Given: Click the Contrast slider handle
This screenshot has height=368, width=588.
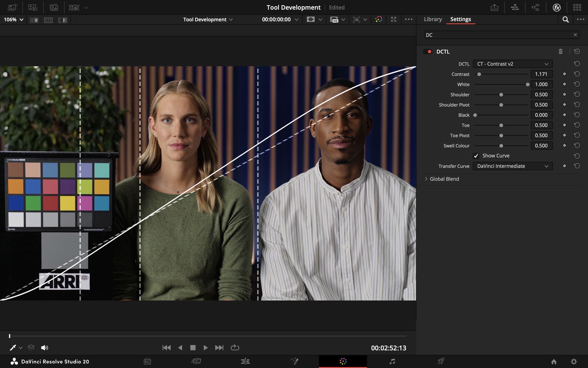Looking at the screenshot, I should (x=479, y=74).
